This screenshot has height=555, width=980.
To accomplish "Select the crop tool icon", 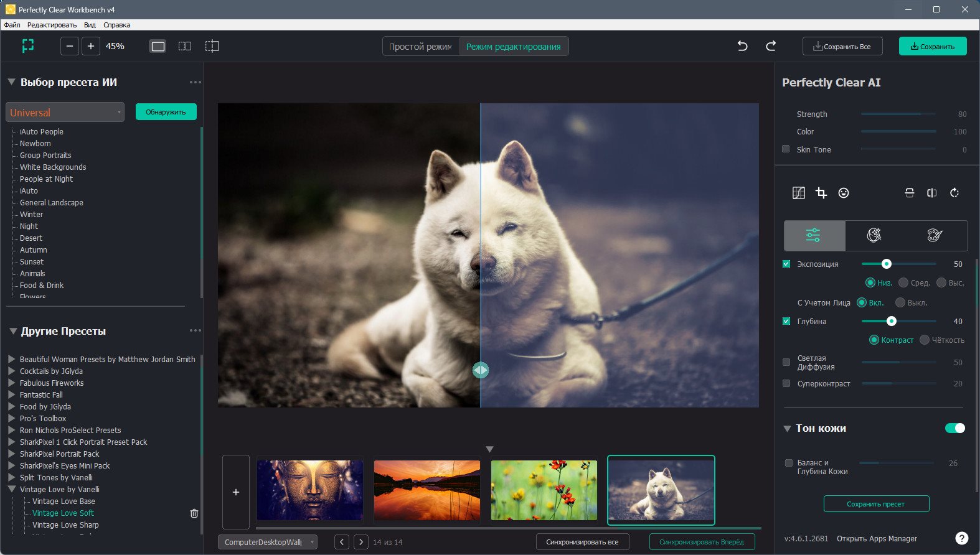I will click(821, 193).
